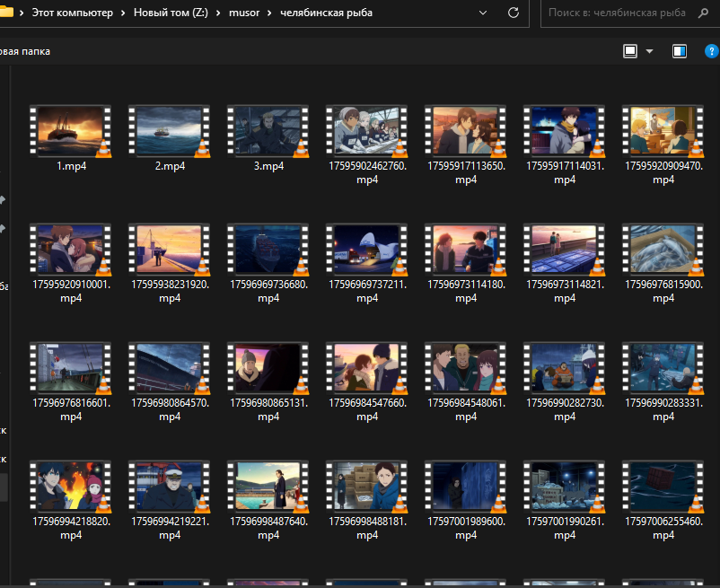Expand the view options dropdown arrow
The height and width of the screenshot is (588, 720).
pyautogui.click(x=649, y=51)
